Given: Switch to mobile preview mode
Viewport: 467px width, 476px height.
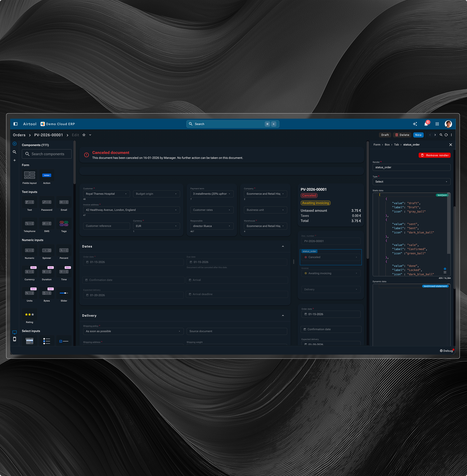Looking at the screenshot, I should (14, 339).
